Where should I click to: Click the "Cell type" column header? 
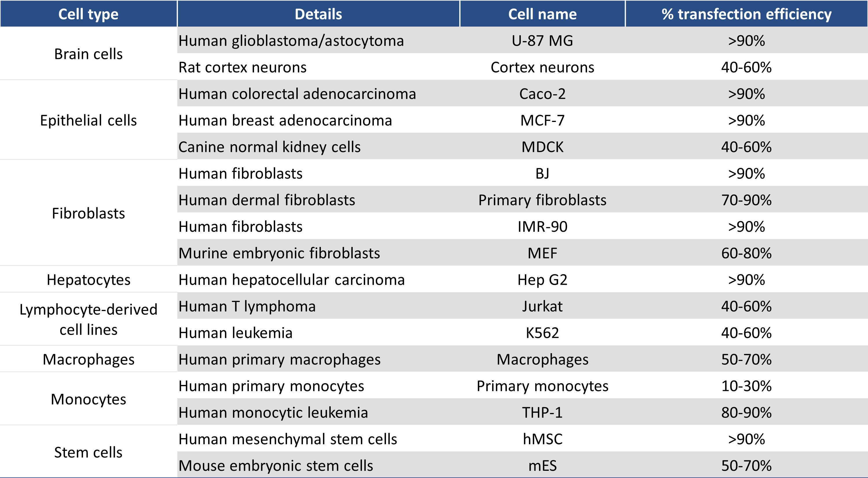(88, 14)
